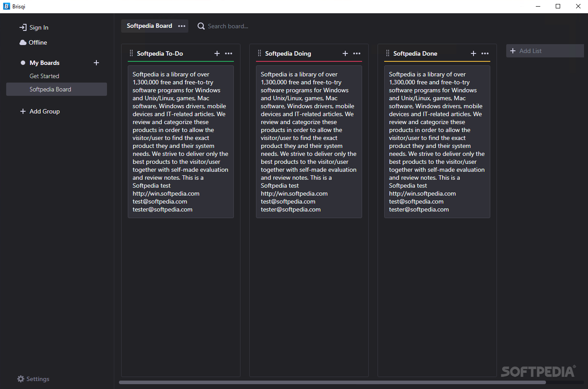
Task: Click the Add Group button
Action: [40, 111]
